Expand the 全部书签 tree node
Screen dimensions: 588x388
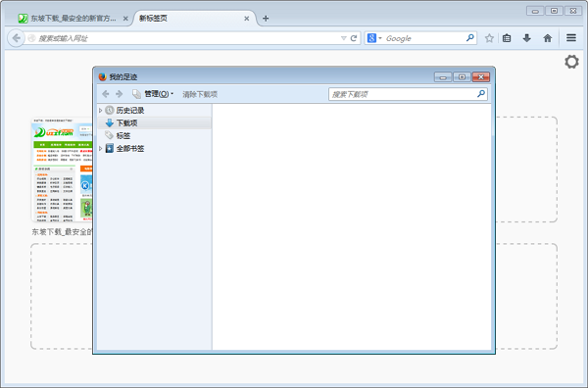(101, 149)
